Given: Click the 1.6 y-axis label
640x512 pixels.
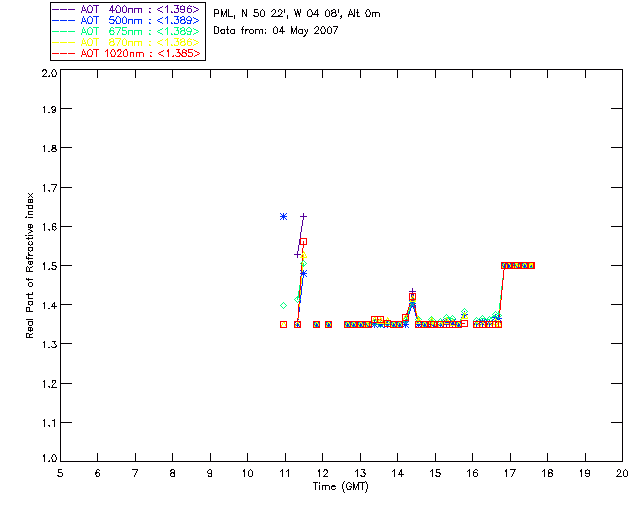Looking at the screenshot, I should click(49, 227).
